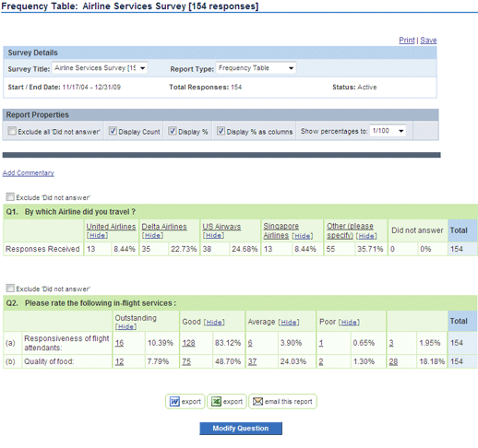Open the 3 unanswered count for flight attendants
Viewport: 478px width, 448px height.
pyautogui.click(x=391, y=343)
